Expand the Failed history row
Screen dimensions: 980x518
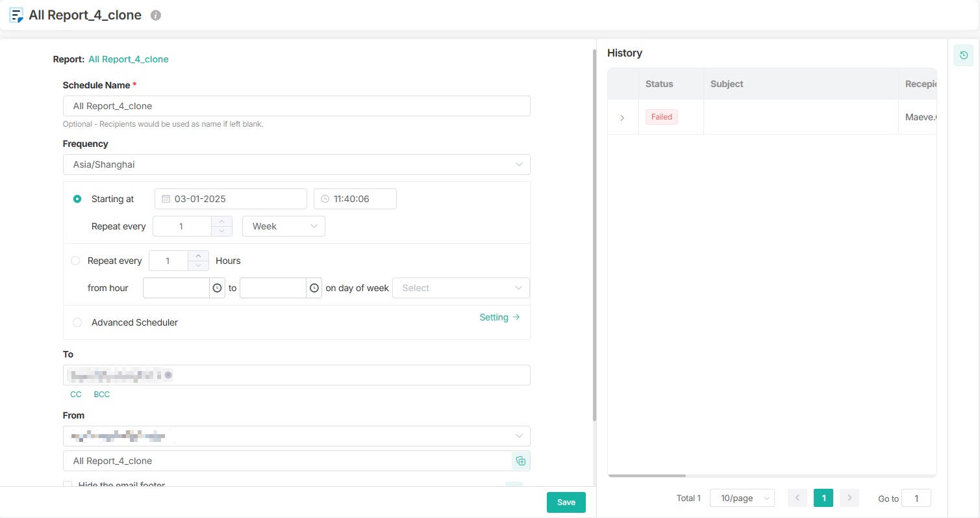[622, 118]
